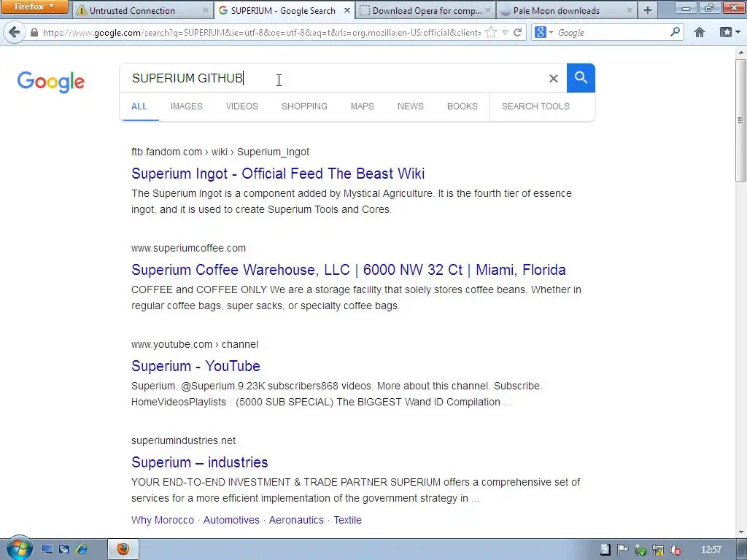Switch to the Untrusted Connection tab

142,10
